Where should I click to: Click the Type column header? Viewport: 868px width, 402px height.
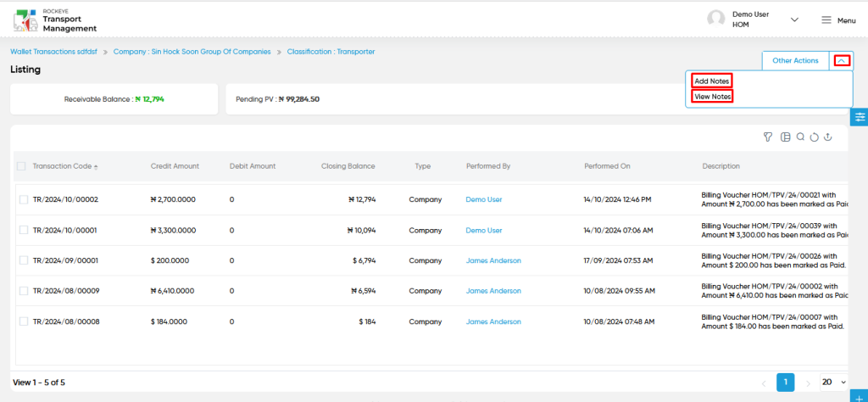click(x=423, y=166)
